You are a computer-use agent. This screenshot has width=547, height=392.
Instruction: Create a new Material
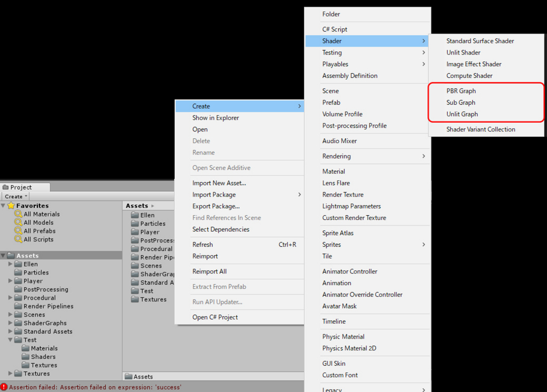pyautogui.click(x=368, y=171)
